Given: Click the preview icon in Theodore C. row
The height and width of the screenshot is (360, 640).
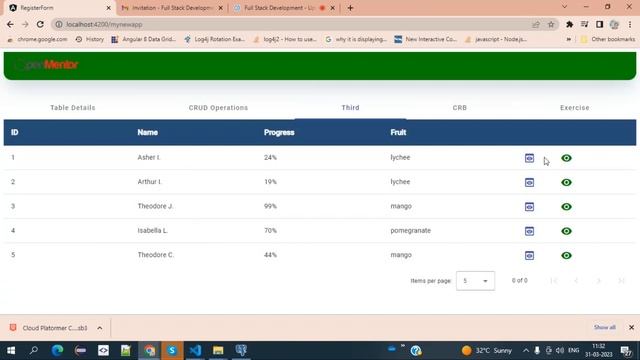Looking at the screenshot, I should (529, 256).
